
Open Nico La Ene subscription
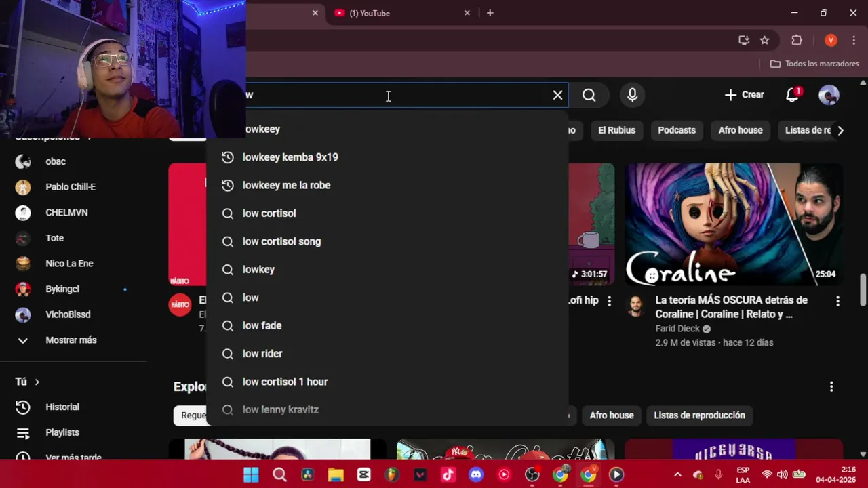73,264
